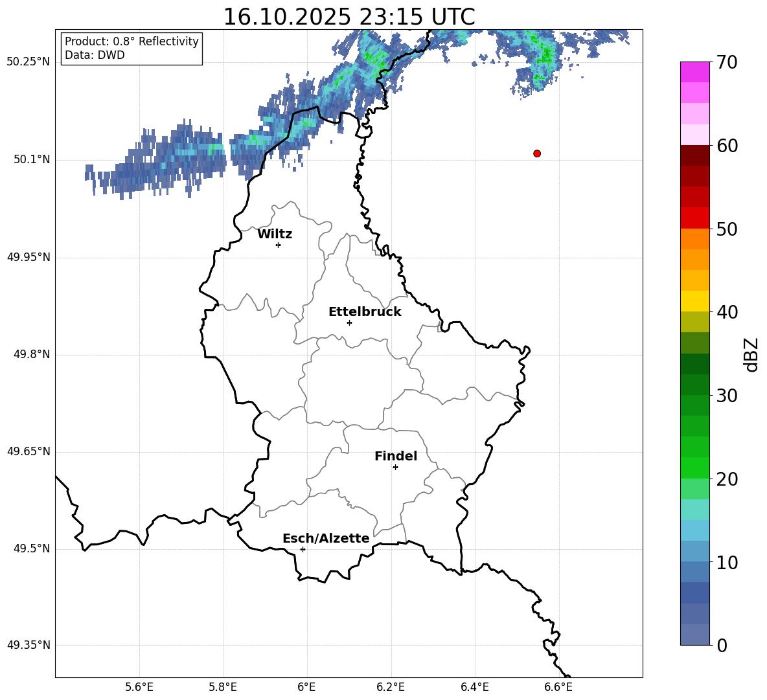
Task: Click the Wiltz station cross marker
Action: coord(279,245)
